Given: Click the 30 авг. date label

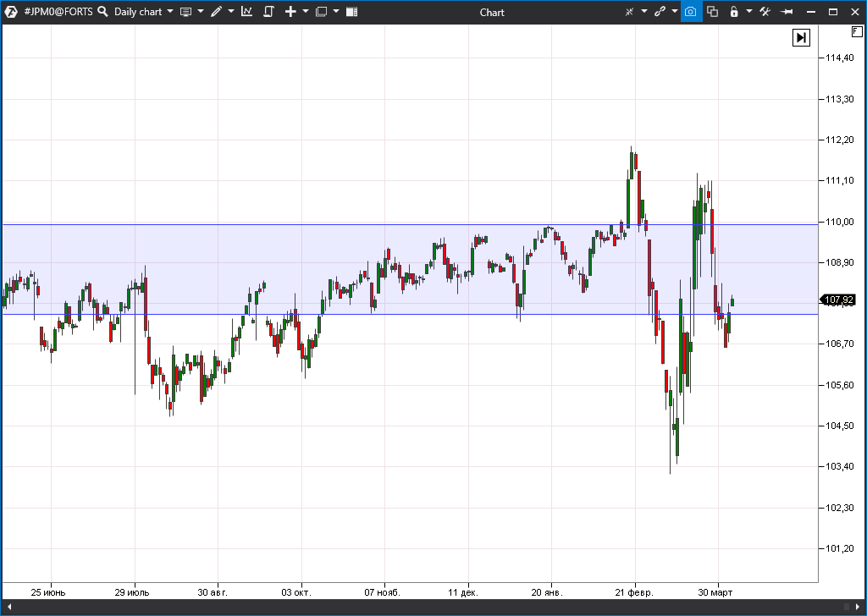Looking at the screenshot, I should [213, 592].
